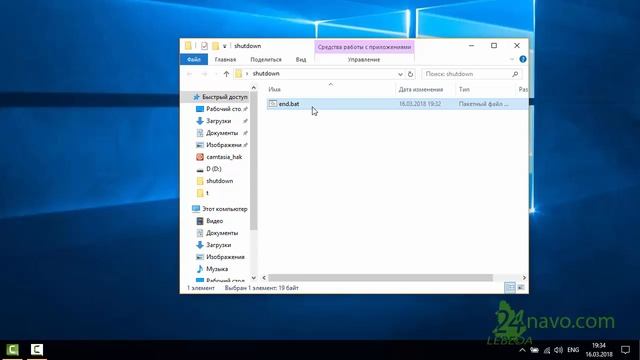Expand the ribbon with the chevron
The image size is (640, 360).
pyautogui.click(x=512, y=59)
